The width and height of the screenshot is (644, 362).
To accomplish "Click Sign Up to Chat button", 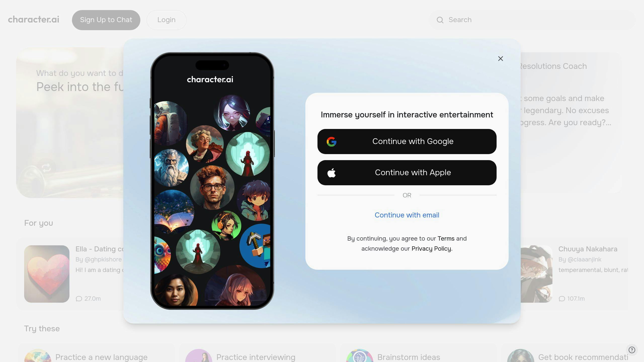I will pyautogui.click(x=106, y=20).
